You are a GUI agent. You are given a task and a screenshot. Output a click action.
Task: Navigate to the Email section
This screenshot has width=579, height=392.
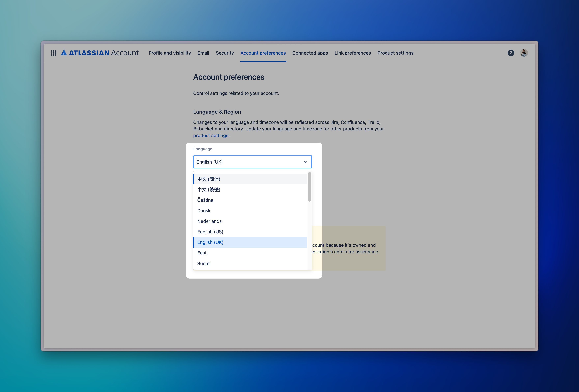coord(203,53)
